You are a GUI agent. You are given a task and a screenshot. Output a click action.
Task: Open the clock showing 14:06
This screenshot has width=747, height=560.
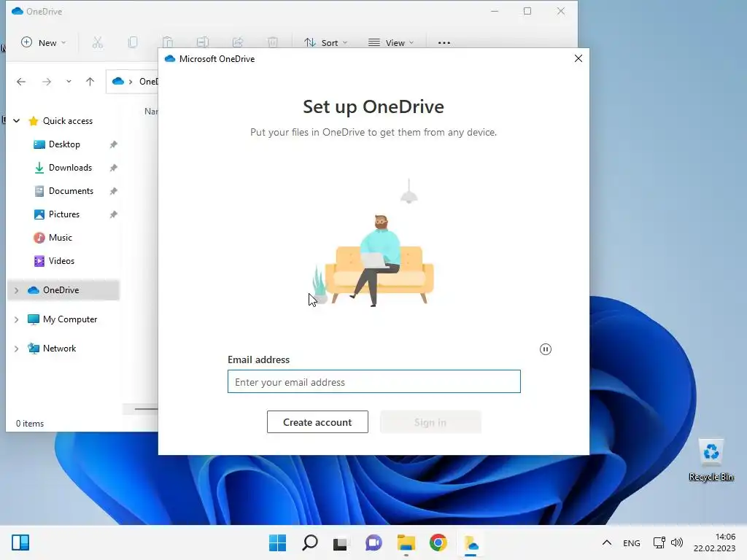[714, 542]
